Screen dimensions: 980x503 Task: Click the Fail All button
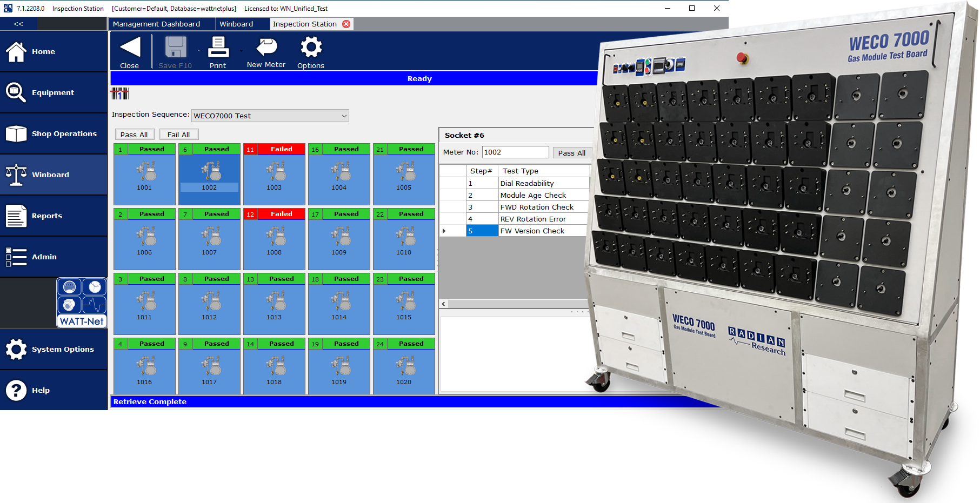[x=179, y=135]
